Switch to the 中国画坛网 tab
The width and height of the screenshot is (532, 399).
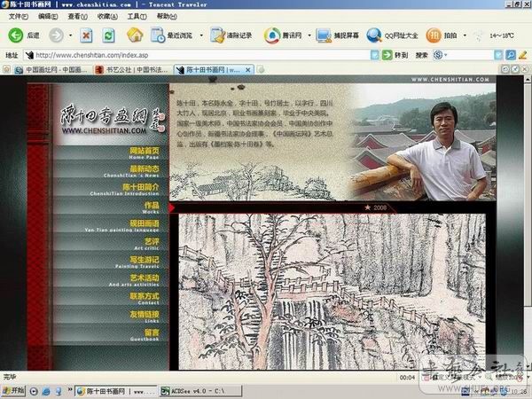(51, 70)
